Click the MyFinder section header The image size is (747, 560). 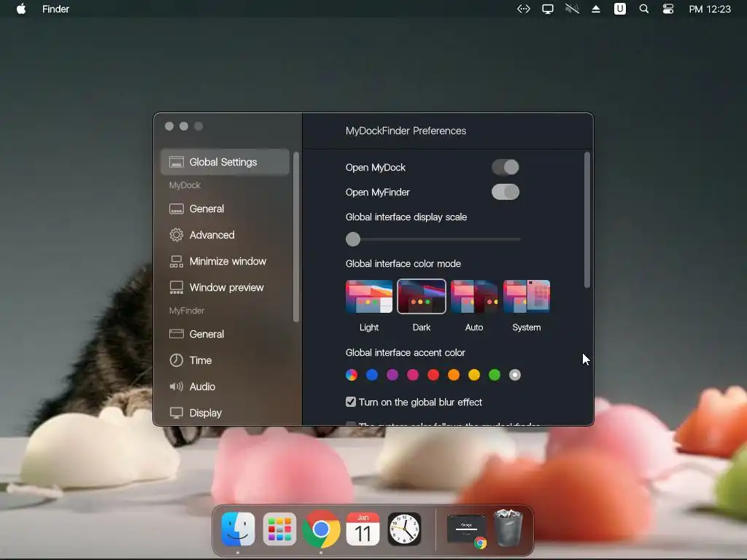[x=187, y=311]
